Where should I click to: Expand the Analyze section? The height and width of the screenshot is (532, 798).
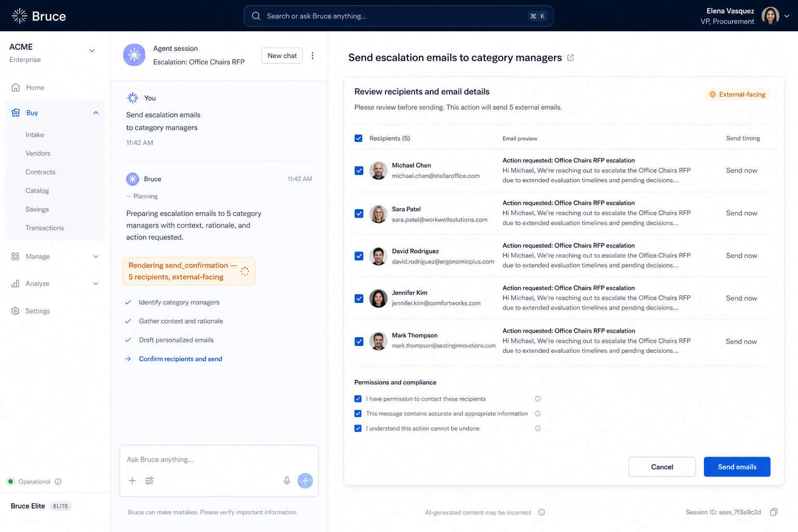(96, 284)
